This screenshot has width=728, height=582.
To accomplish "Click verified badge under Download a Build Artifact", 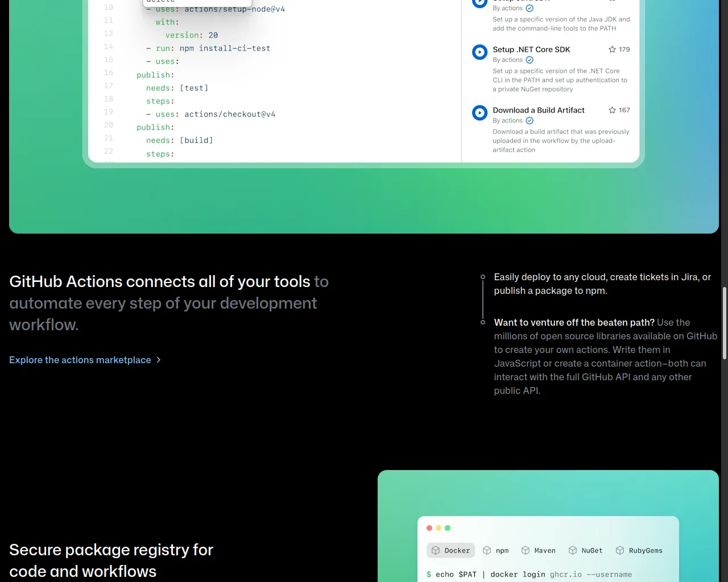I will [530, 121].
